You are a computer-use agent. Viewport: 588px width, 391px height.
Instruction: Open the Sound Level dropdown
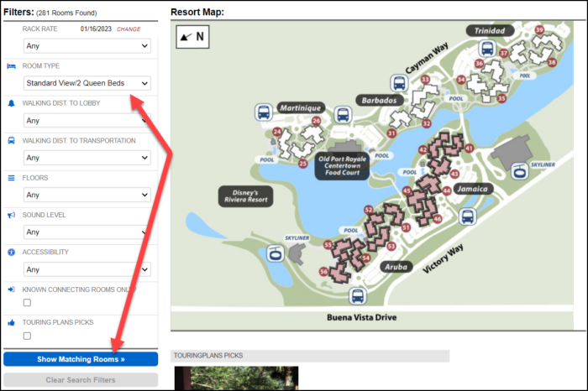click(x=87, y=232)
